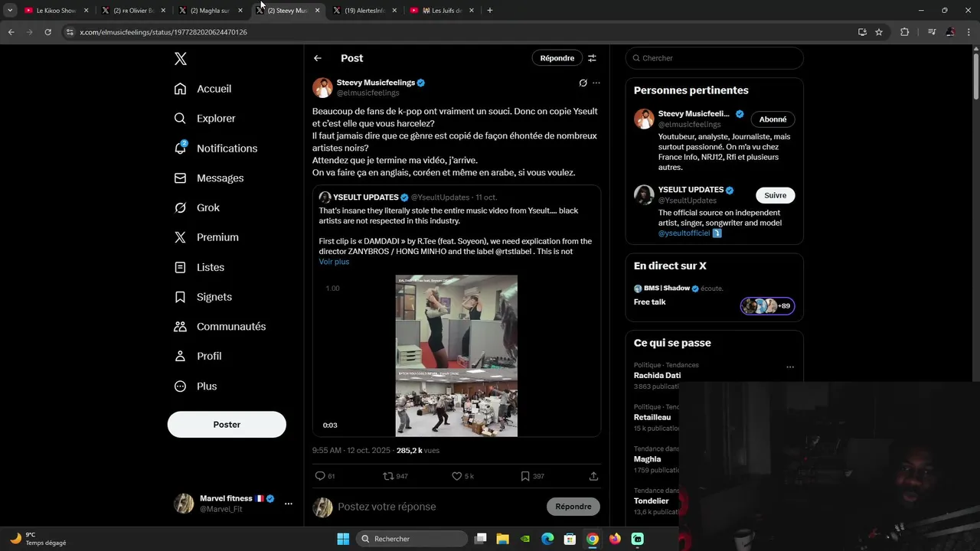980x551 pixels.
Task: Open @yseultofficiel link in bio
Action: pos(684,233)
